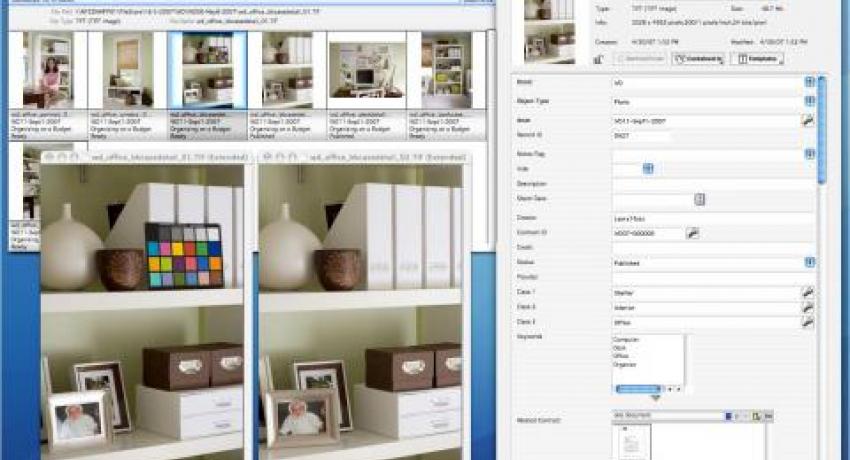The width and height of the screenshot is (850, 460).
Task: Click the lookup icon beside Class 3 field
Action: (808, 322)
